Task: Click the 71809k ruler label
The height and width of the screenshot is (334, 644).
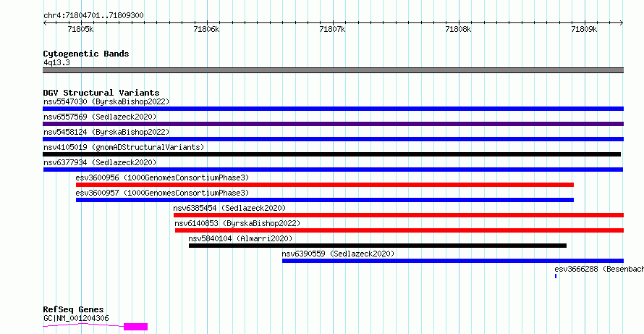Action: pyautogui.click(x=585, y=29)
